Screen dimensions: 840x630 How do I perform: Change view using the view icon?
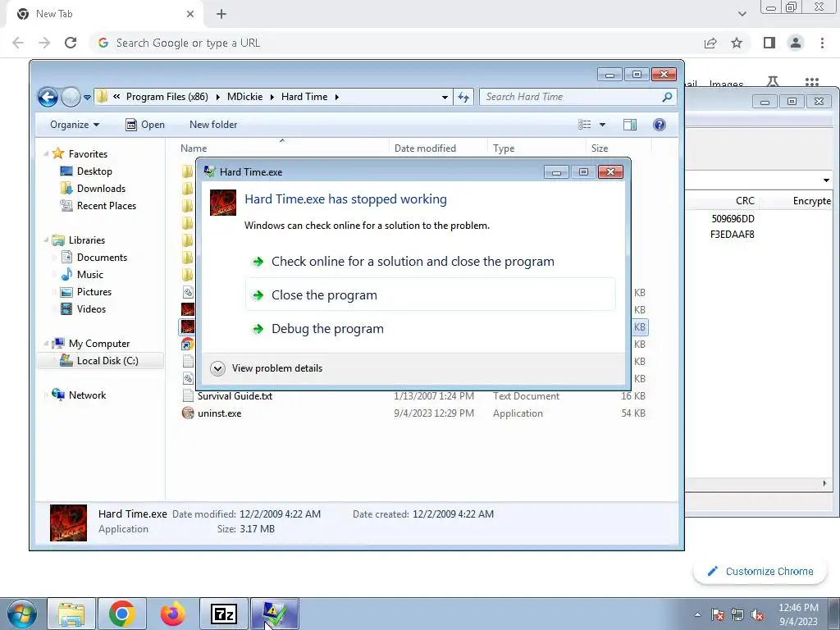[x=584, y=125]
